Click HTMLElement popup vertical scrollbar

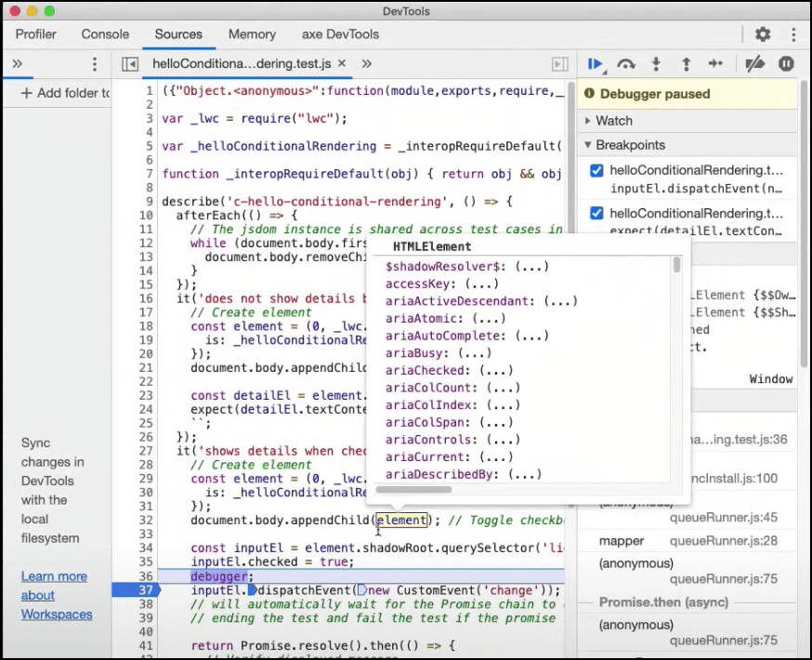(677, 265)
